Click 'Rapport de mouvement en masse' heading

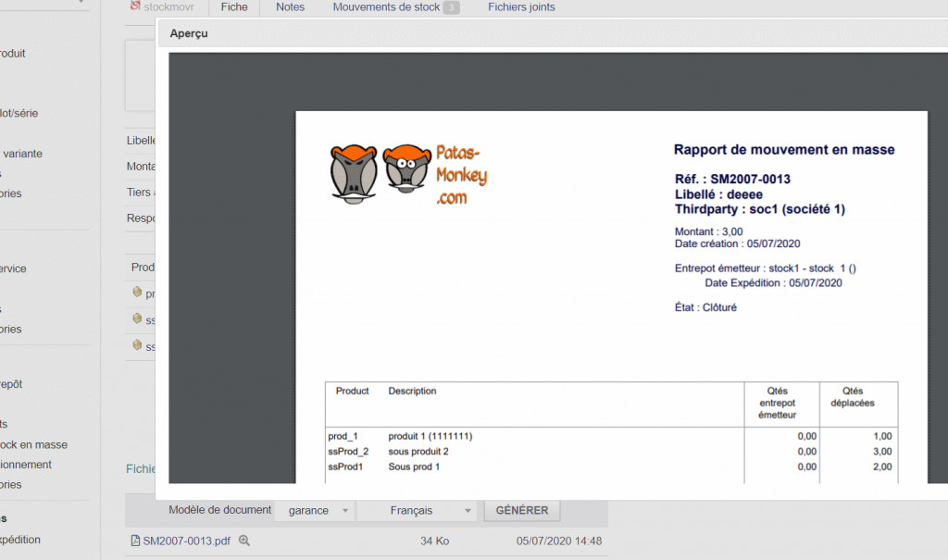coord(784,149)
